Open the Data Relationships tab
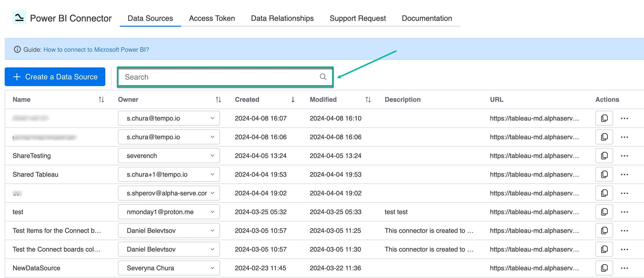 [282, 18]
